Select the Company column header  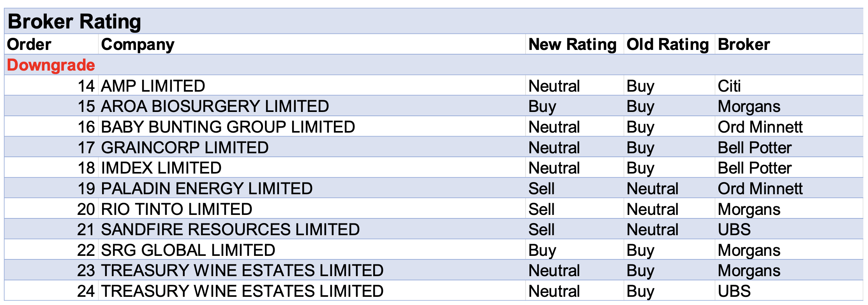coord(138,44)
